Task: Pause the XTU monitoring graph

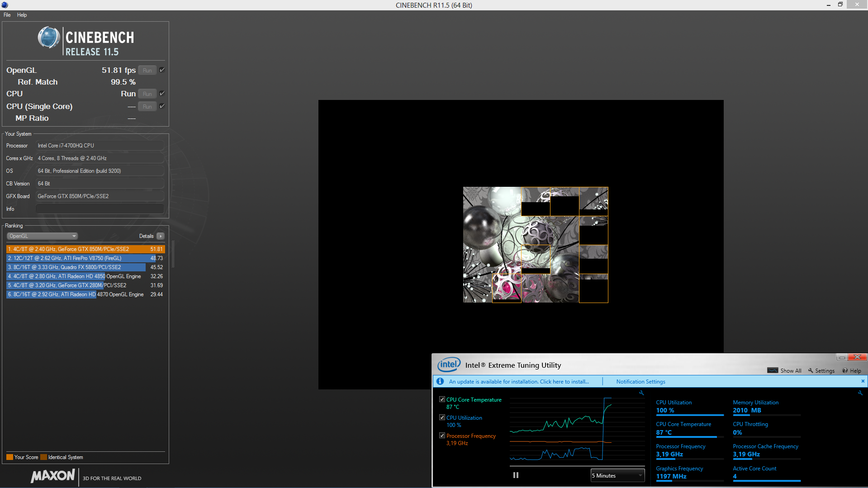Action: coord(516,475)
